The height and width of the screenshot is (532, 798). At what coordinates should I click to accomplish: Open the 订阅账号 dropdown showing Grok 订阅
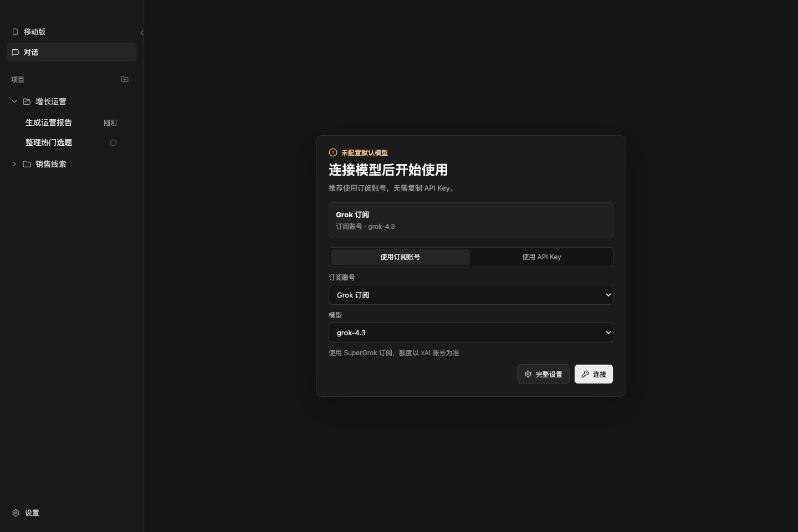[471, 295]
